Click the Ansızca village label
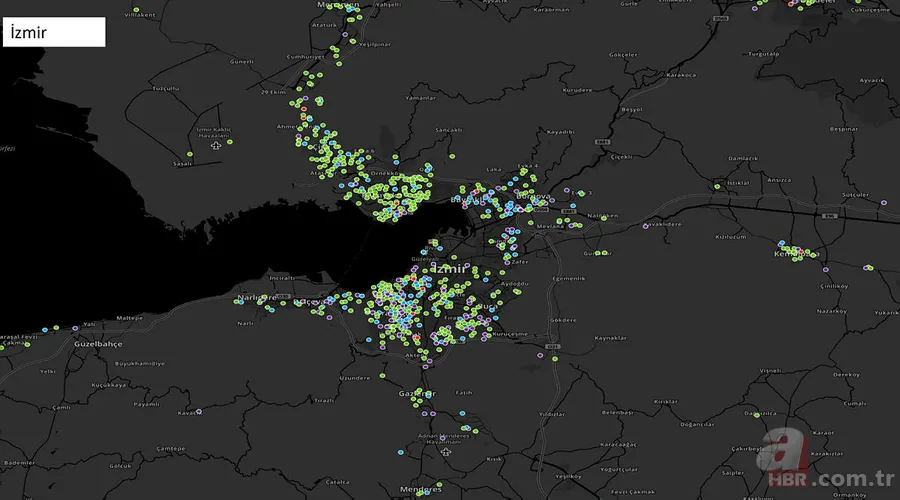The image size is (900, 500). (779, 180)
